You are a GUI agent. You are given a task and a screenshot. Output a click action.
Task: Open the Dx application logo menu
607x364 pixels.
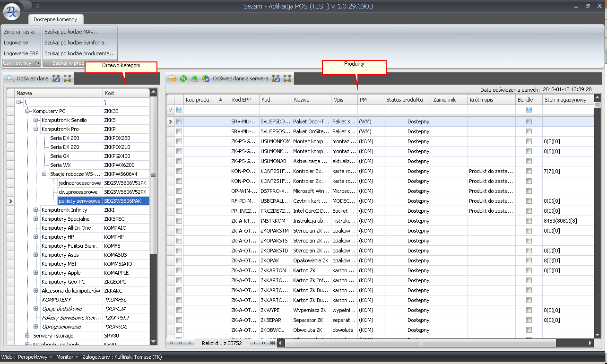click(x=11, y=11)
